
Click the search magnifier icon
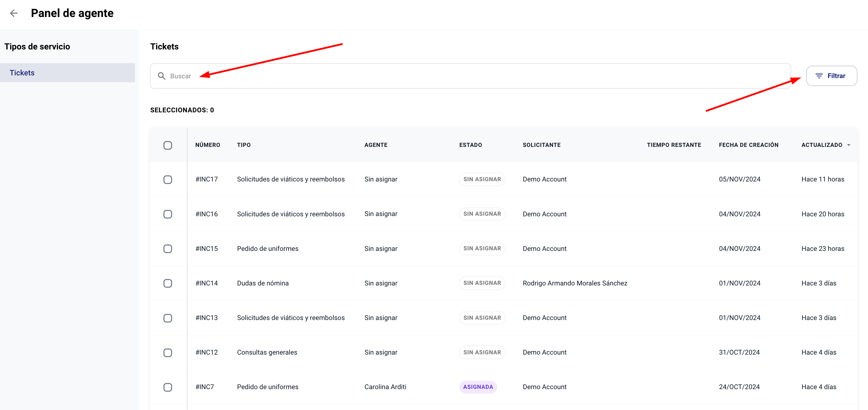tap(162, 76)
